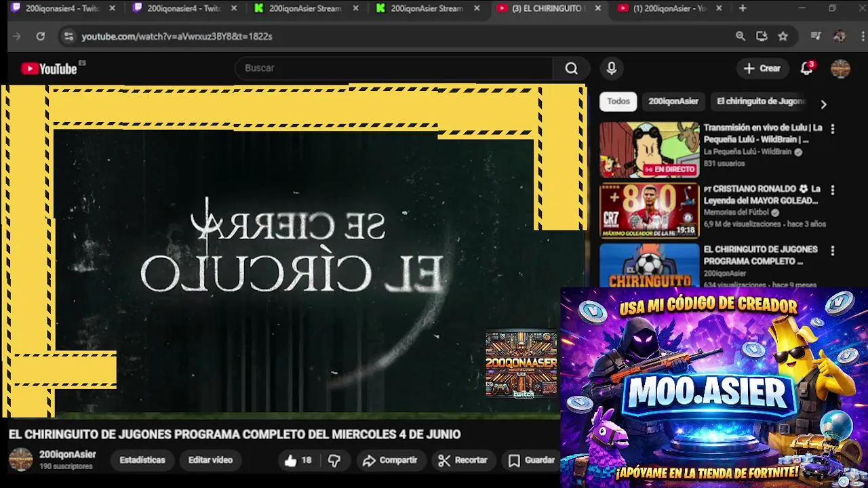
Task: Open the media controls icon in Chrome toolbar
Action: 816,37
